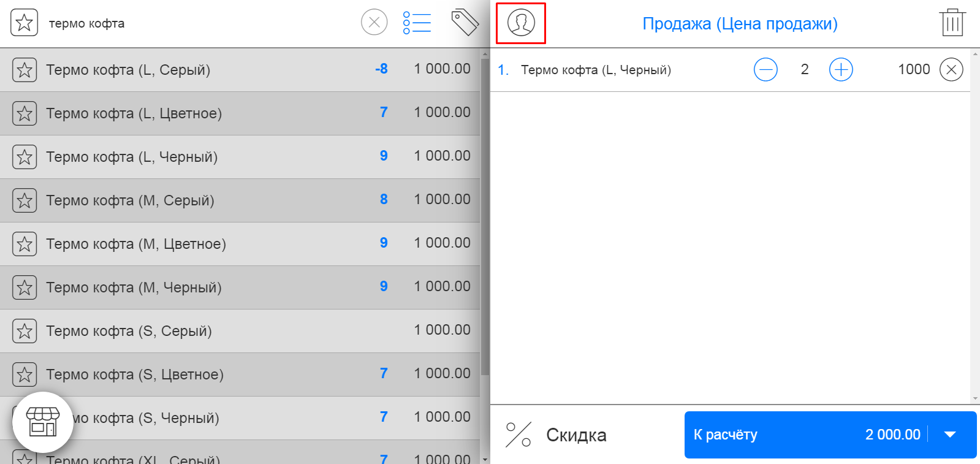Click the percent discount icon
Viewport: 980px width, 464px height.
[518, 435]
